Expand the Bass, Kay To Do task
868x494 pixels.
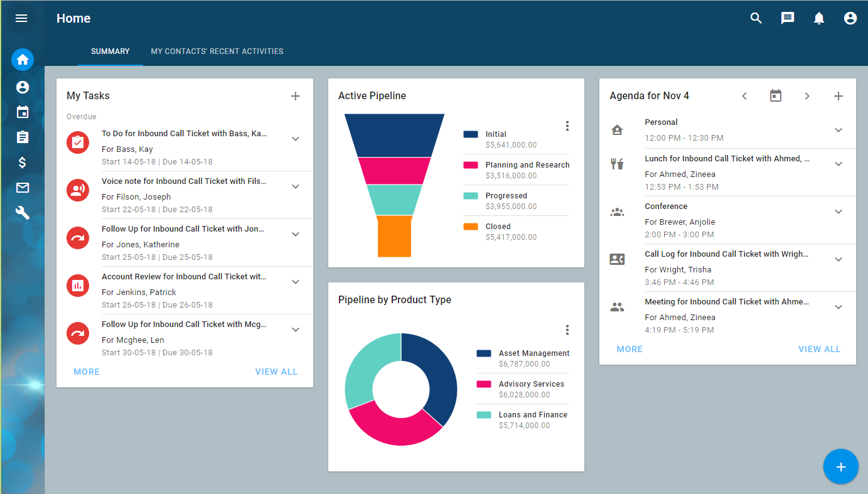296,139
